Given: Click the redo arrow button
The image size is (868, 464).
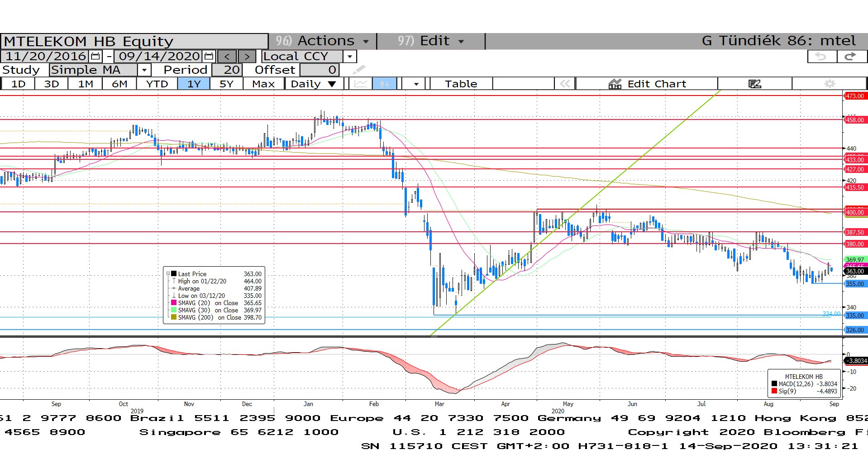Looking at the screenshot, I should point(851,57).
